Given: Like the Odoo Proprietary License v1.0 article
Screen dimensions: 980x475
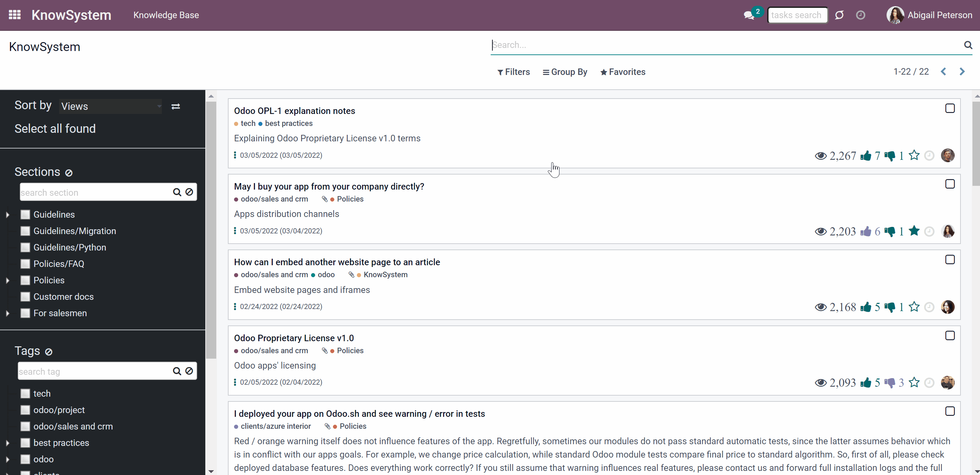Looking at the screenshot, I should point(866,383).
